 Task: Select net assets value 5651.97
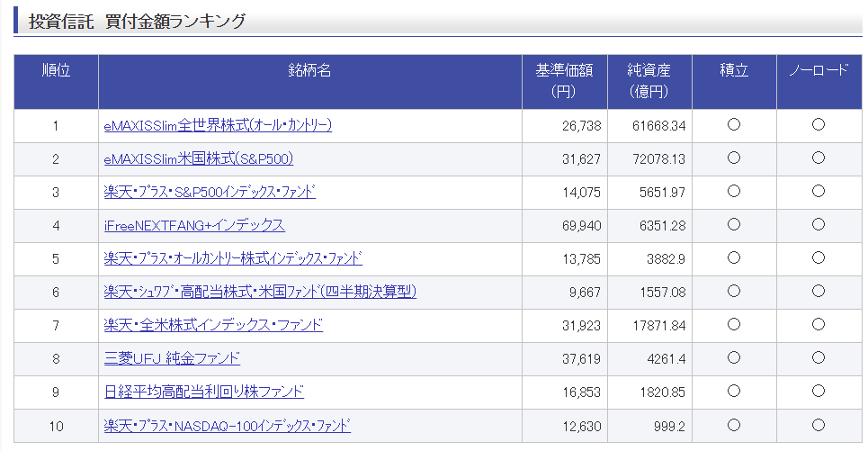pyautogui.click(x=662, y=193)
